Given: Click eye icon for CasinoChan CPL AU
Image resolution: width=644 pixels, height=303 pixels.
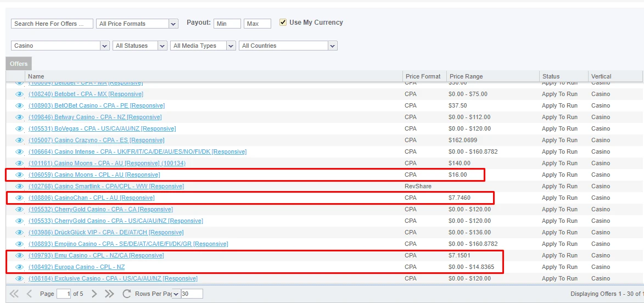Looking at the screenshot, I should coord(19,198).
